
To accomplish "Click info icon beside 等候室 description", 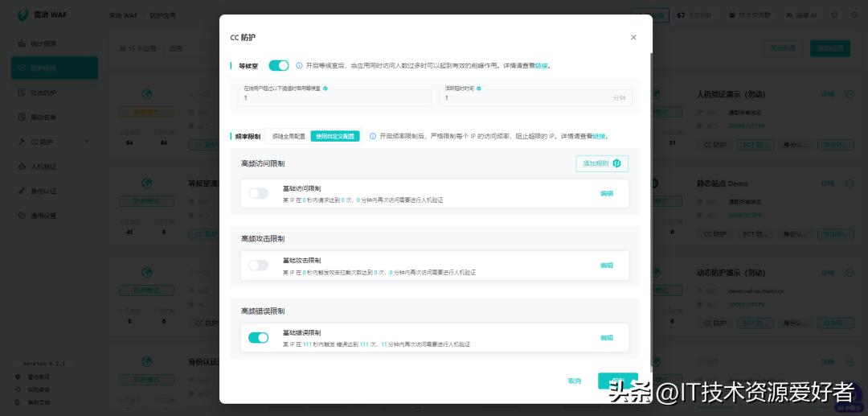I will pos(300,65).
